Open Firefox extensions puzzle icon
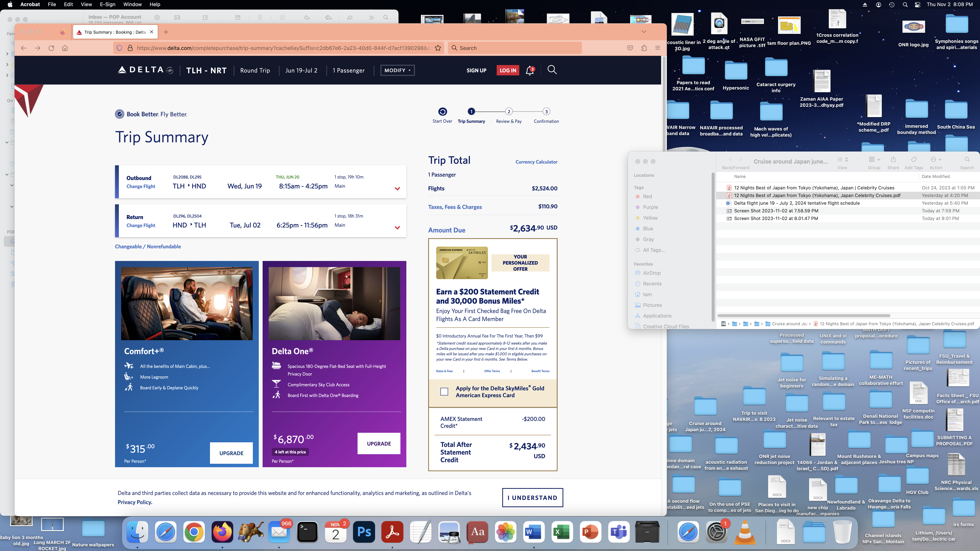Screen dimensions: 980x551 pos(644,48)
